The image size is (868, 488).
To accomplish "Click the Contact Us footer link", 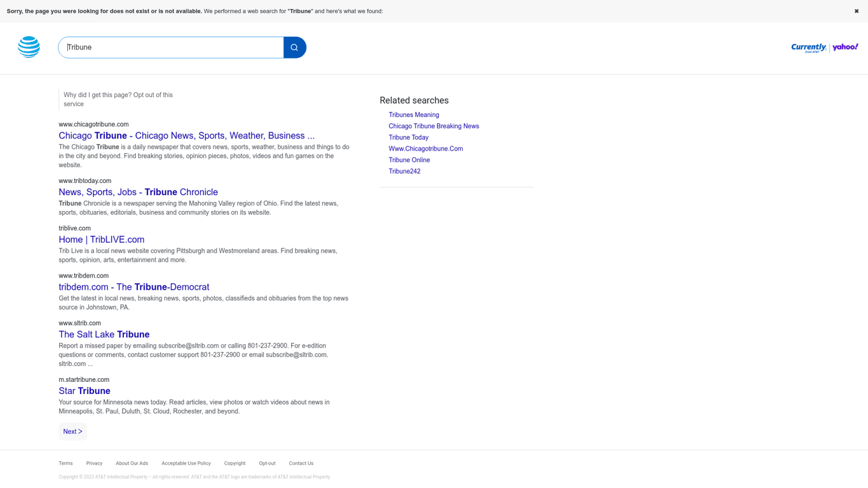I will 301,463.
